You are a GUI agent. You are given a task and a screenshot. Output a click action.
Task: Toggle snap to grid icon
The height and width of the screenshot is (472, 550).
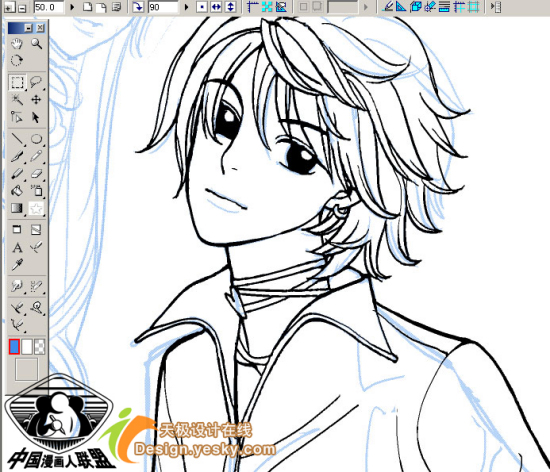tap(474, 7)
